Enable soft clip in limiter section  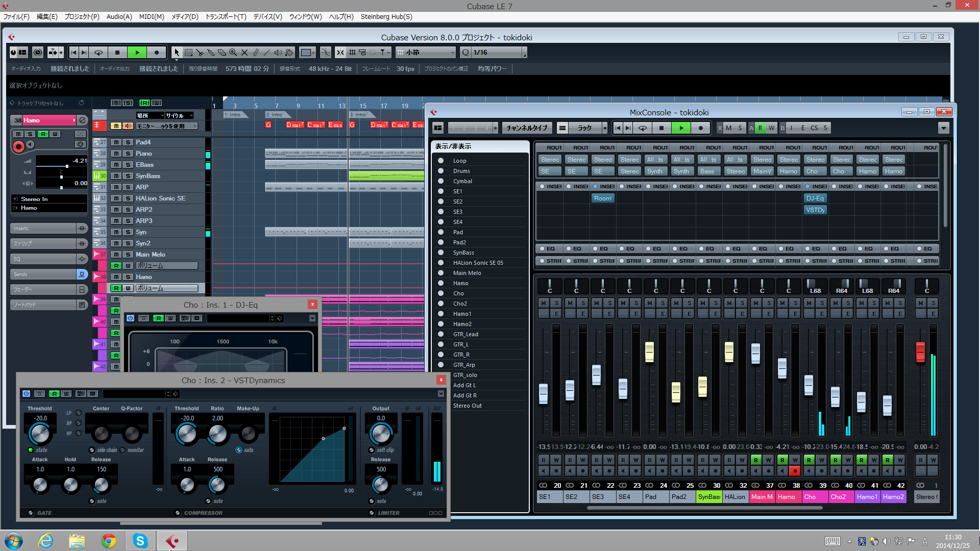372,450
